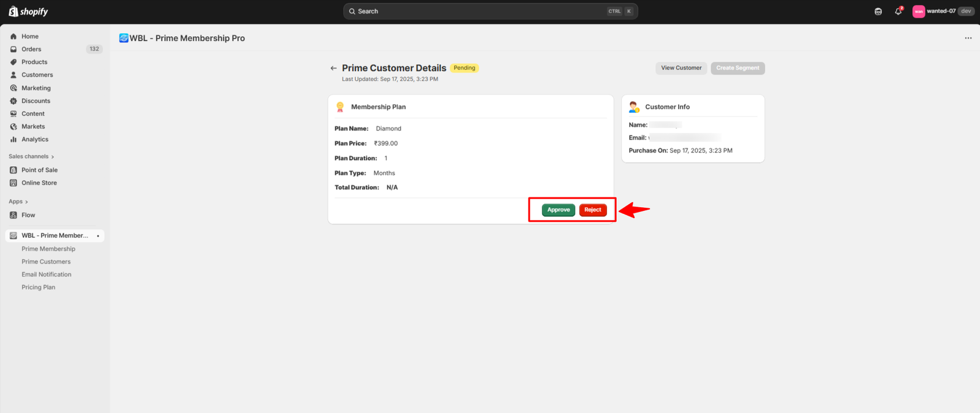Click the Diamond plan name value

388,129
